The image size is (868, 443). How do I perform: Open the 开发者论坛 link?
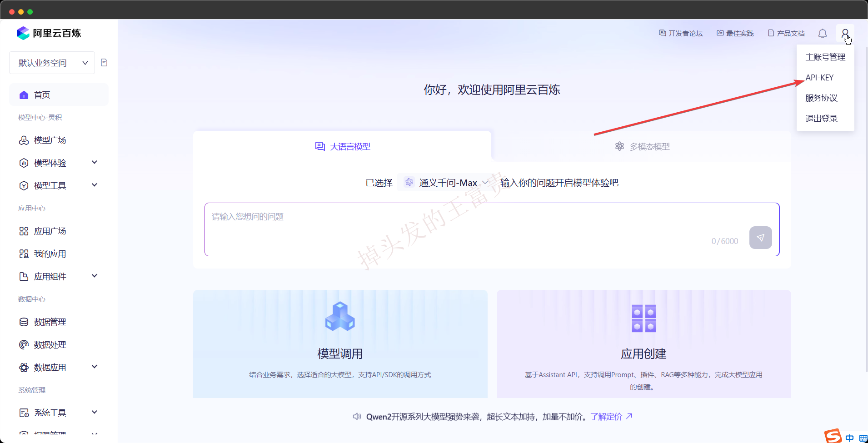[x=681, y=34]
